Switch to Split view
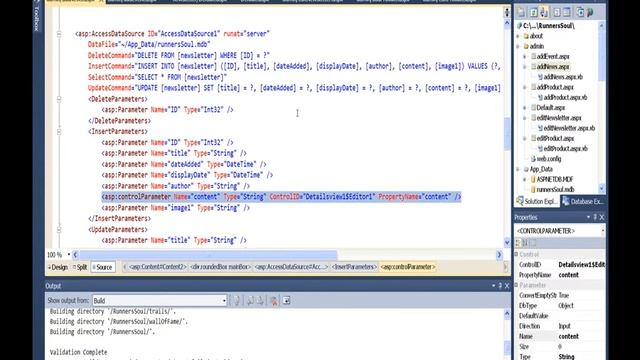The width and height of the screenshot is (640, 360). [x=80, y=267]
